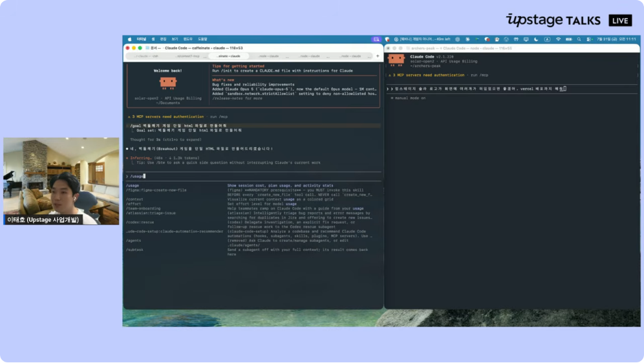644x363 pixels.
Task: Click the input source 'A' icon
Action: tap(547, 39)
